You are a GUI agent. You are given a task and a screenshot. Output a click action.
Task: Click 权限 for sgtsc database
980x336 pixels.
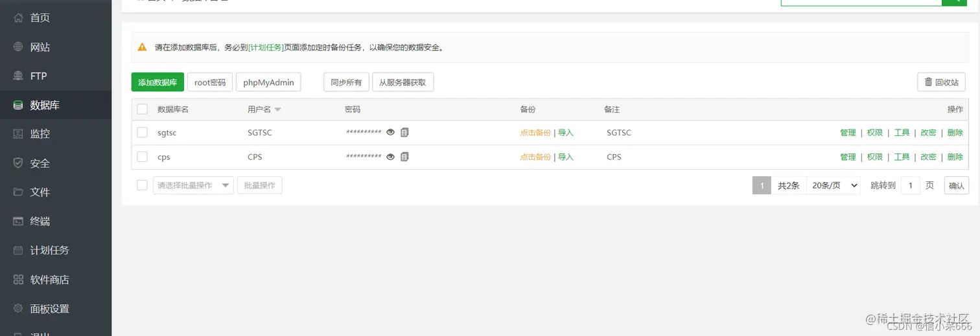pyautogui.click(x=875, y=132)
